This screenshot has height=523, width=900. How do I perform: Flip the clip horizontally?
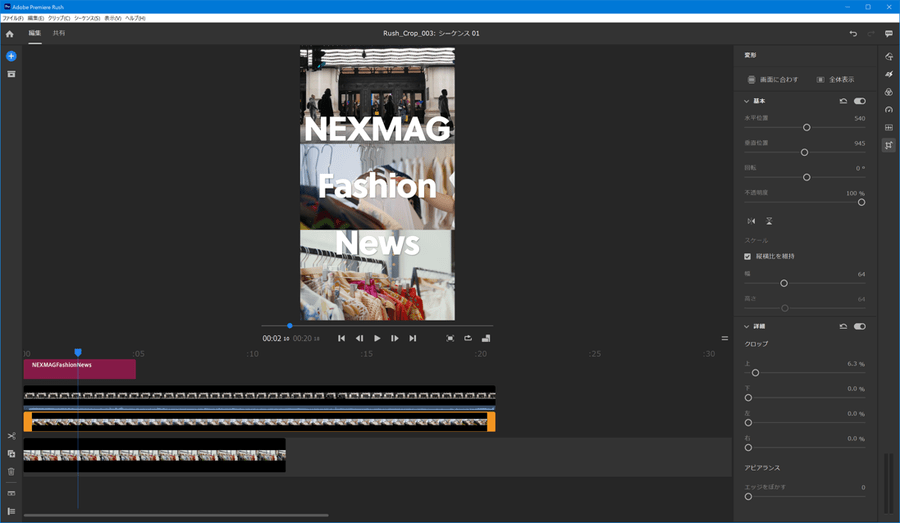tap(751, 221)
